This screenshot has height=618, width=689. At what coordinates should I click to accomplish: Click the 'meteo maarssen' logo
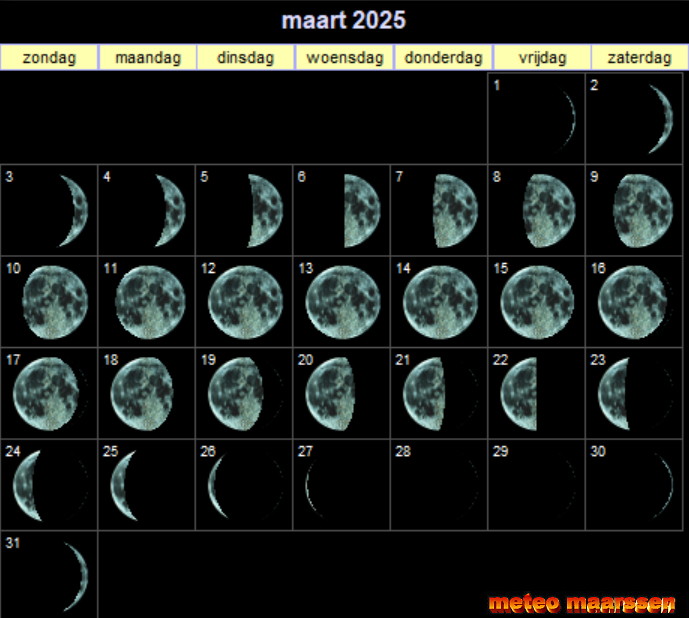tap(582, 603)
